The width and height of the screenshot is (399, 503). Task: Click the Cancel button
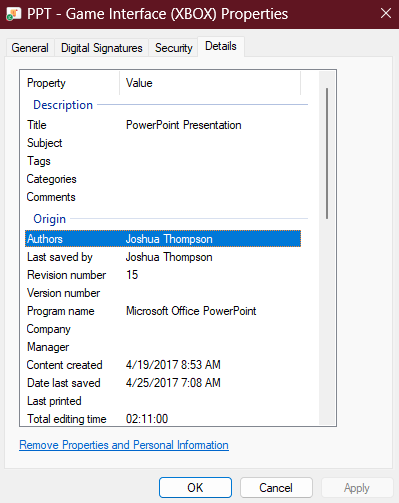tap(276, 488)
